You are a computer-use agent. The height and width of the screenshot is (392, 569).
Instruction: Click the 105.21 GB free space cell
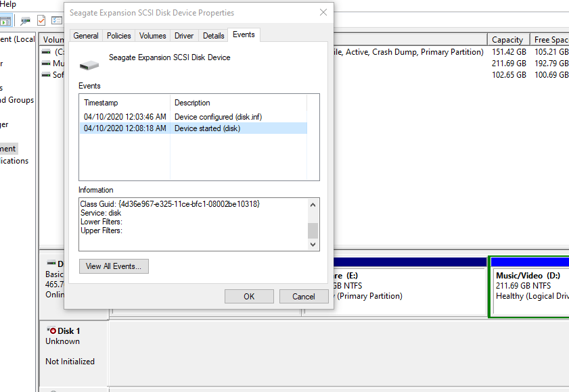coord(551,52)
